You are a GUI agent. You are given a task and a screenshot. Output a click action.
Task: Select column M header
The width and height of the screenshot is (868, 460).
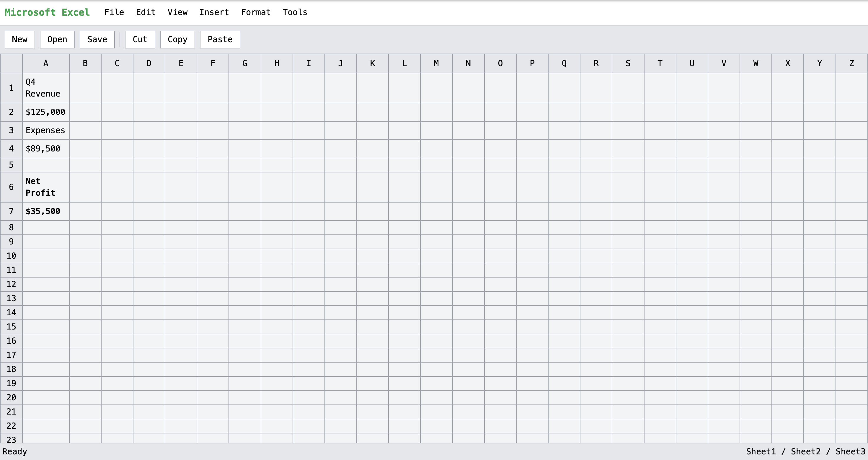point(436,63)
